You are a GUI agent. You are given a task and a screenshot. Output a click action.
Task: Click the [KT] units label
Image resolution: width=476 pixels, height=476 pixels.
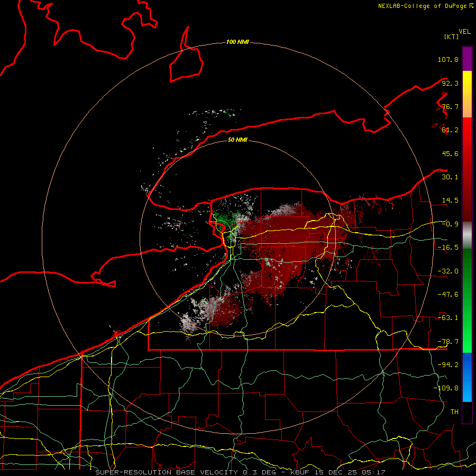451,36
